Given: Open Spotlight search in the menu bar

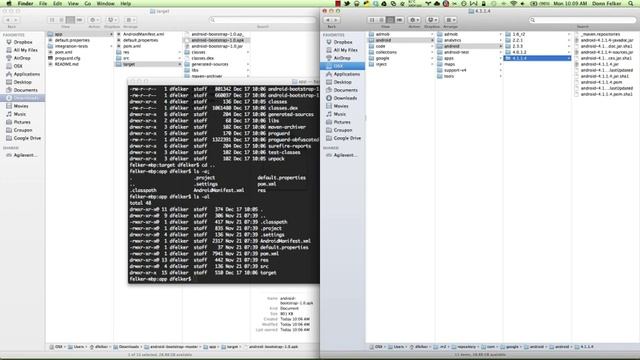Looking at the screenshot, I should [631, 3].
